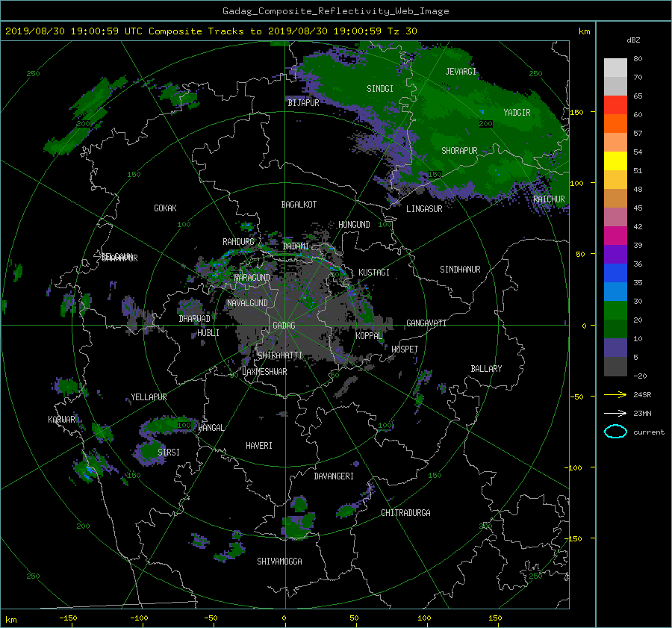Click the DHARWAD city label
This screenshot has height=628, width=672.
click(x=194, y=319)
